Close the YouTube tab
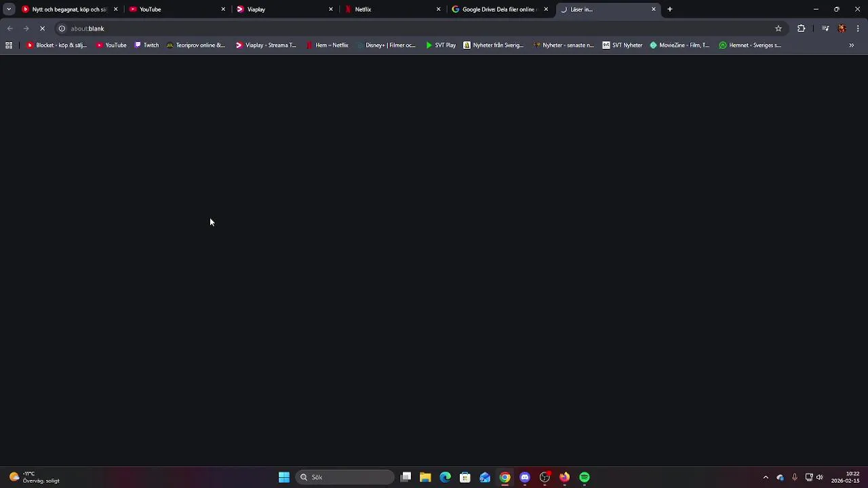The image size is (868, 488). coord(223,9)
